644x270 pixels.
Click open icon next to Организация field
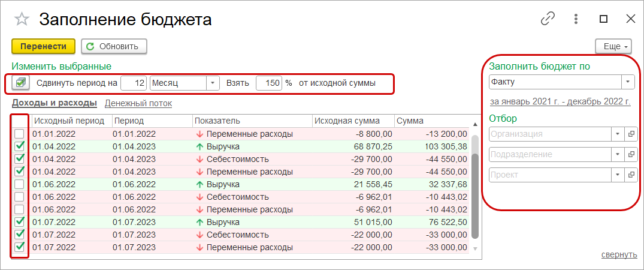(630, 134)
